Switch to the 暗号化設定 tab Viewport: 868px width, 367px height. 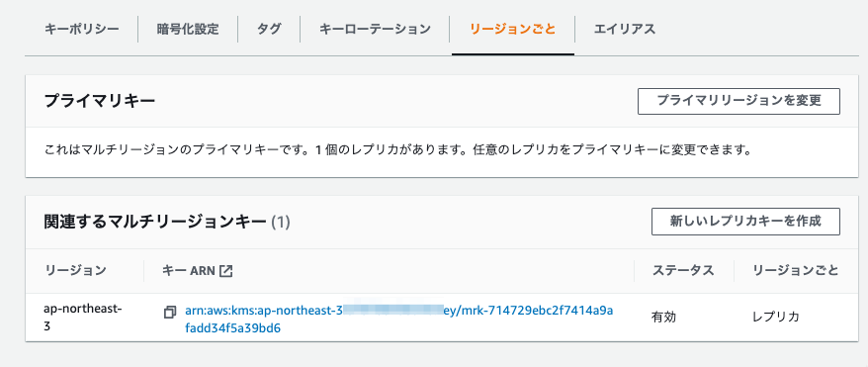[x=188, y=29]
